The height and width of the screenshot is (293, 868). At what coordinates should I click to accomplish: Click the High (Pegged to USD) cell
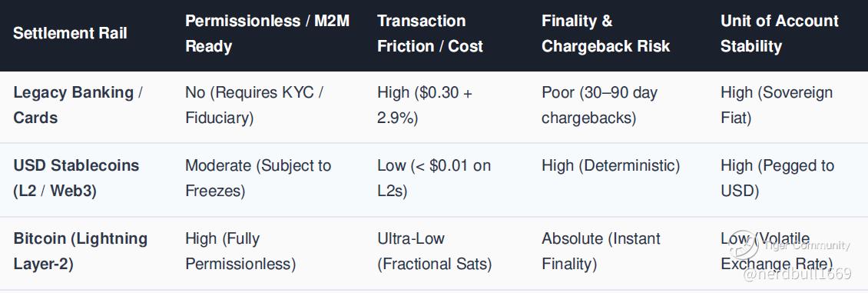pyautogui.click(x=777, y=178)
